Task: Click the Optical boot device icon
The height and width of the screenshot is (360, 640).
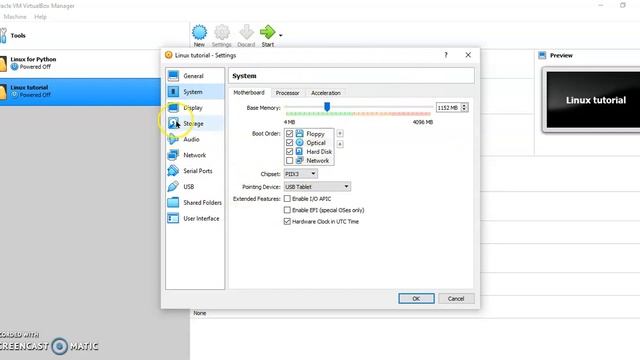Action: [x=300, y=142]
